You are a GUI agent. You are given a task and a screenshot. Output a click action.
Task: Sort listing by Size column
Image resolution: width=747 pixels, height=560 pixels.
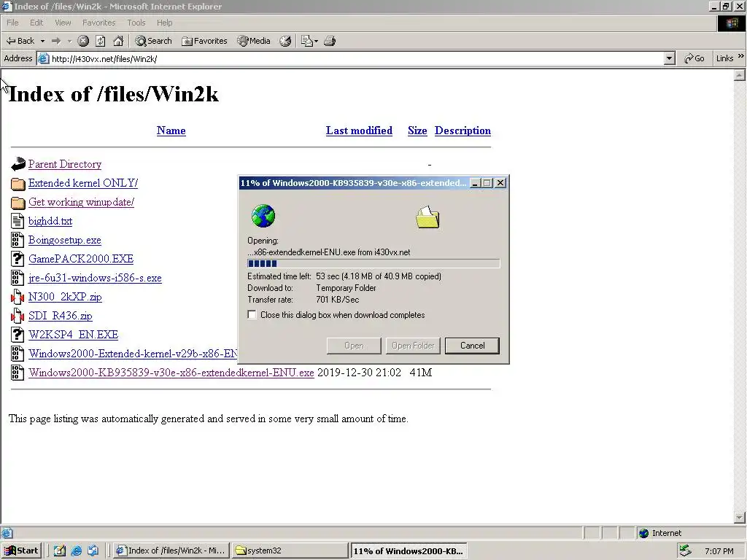point(417,131)
